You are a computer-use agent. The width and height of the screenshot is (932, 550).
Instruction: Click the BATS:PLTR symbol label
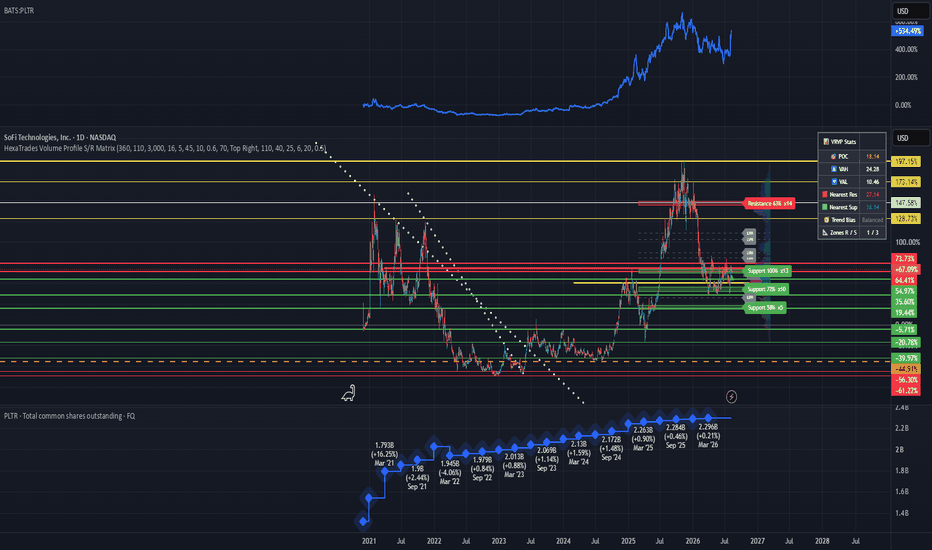pyautogui.click(x=18, y=11)
